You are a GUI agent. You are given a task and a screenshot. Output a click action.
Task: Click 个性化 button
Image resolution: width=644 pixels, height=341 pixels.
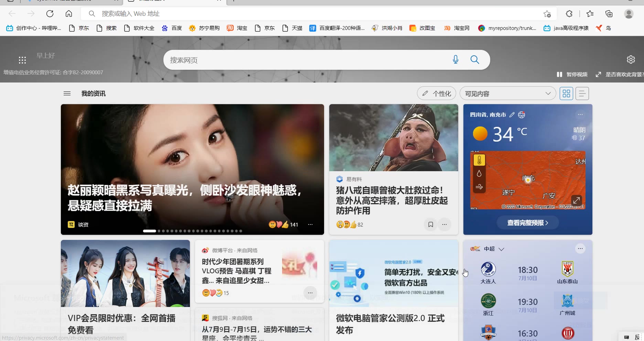point(437,93)
